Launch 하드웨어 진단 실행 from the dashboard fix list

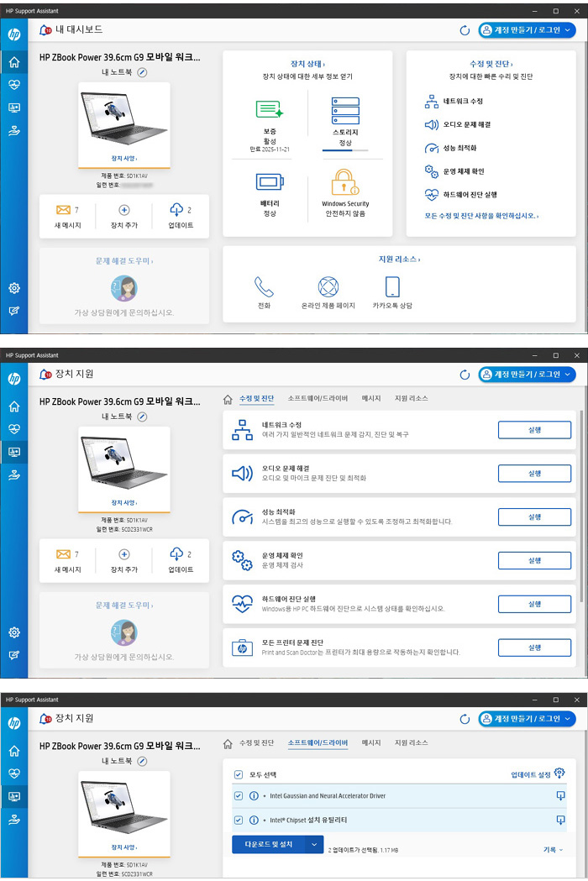pyautogui.click(x=461, y=195)
